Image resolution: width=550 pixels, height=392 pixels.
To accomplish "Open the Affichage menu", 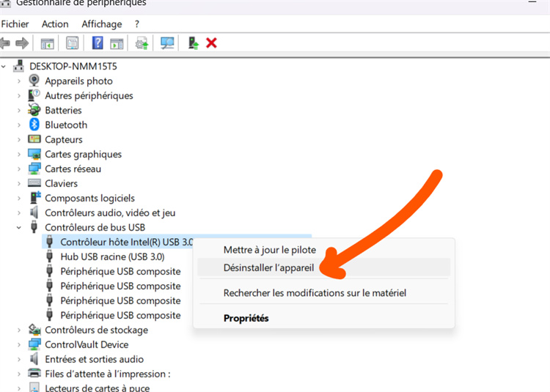I will coord(102,24).
